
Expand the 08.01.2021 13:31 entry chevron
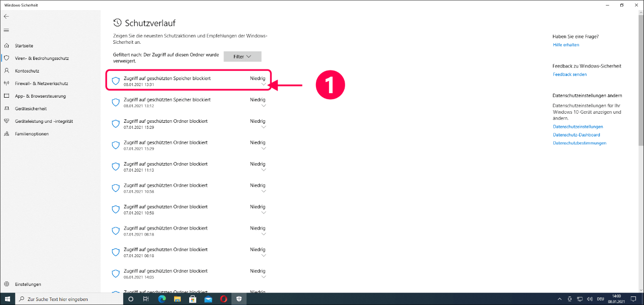pos(264,85)
